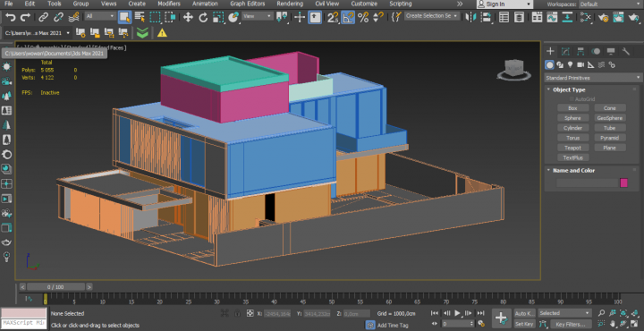Click the Cylinder object button
The width and height of the screenshot is (644, 331).
pyautogui.click(x=572, y=128)
